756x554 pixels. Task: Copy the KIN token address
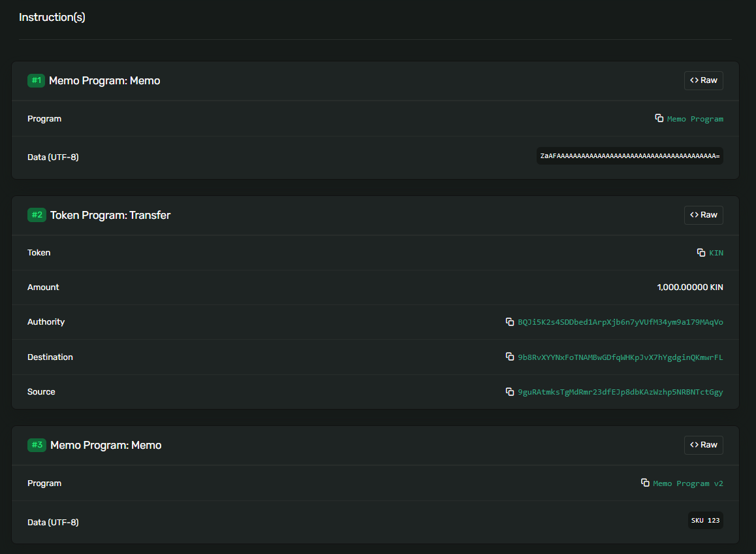tap(701, 252)
